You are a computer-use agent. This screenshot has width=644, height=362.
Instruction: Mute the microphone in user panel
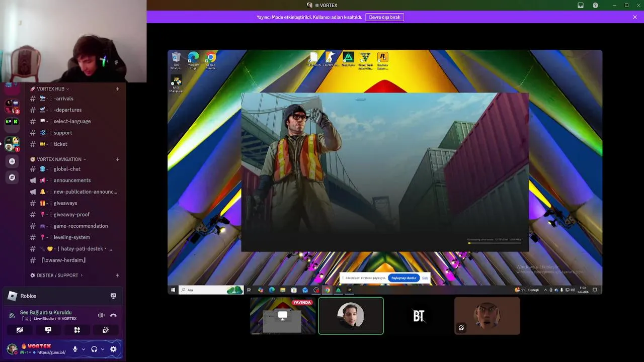[75, 349]
